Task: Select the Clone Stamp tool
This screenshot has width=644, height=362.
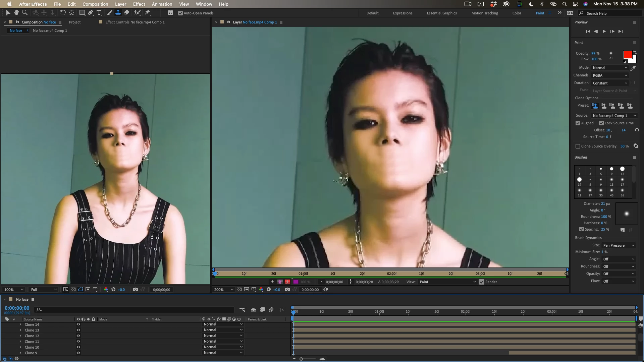Action: (x=118, y=13)
